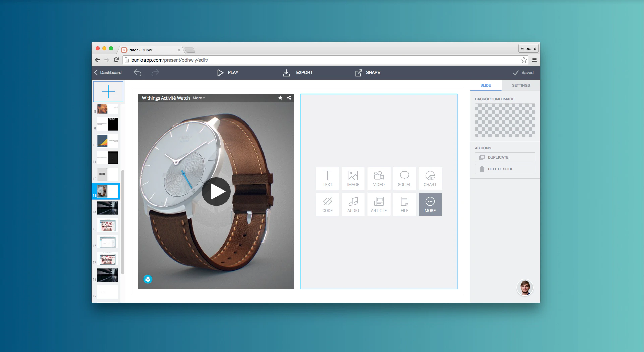Screen dimensions: 644x352
Task: Expand the More dropdown on the watch embed
Action: pos(199,98)
